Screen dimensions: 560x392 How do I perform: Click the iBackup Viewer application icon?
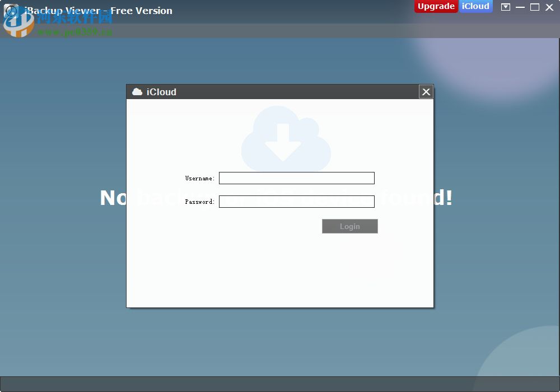(12, 10)
